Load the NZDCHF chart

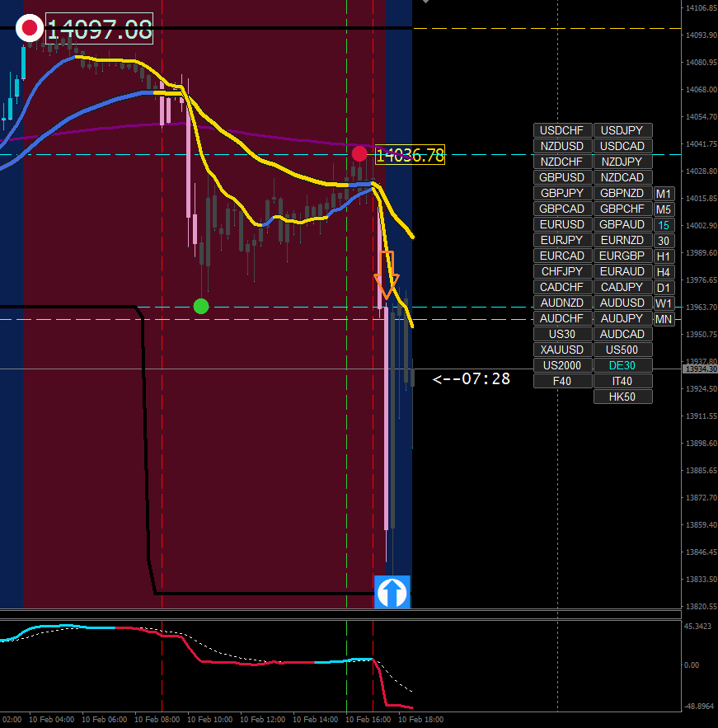pos(562,162)
